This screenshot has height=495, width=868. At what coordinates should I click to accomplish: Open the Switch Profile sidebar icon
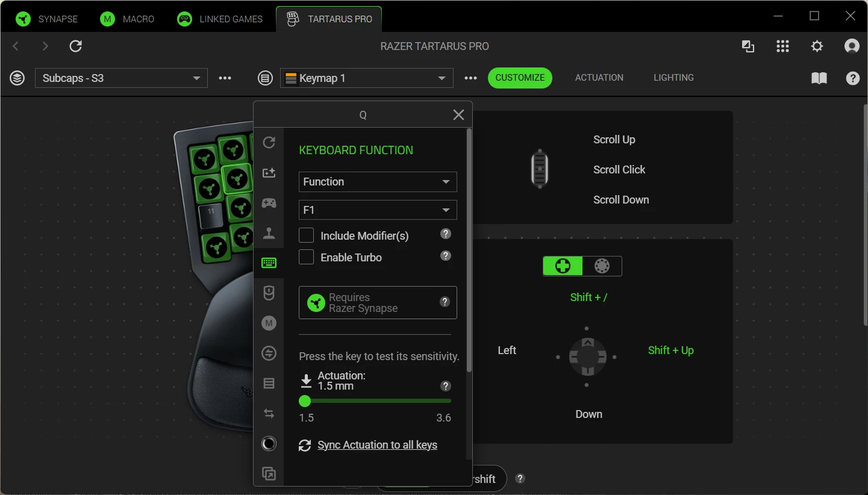[269, 353]
